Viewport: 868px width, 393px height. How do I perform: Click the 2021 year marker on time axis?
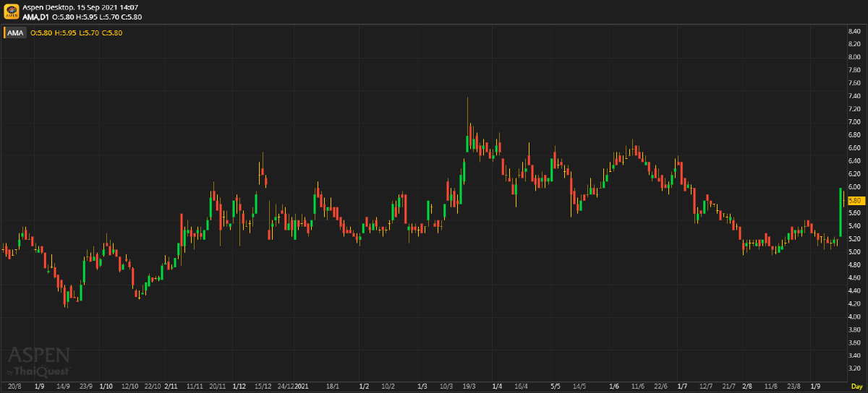tap(302, 386)
